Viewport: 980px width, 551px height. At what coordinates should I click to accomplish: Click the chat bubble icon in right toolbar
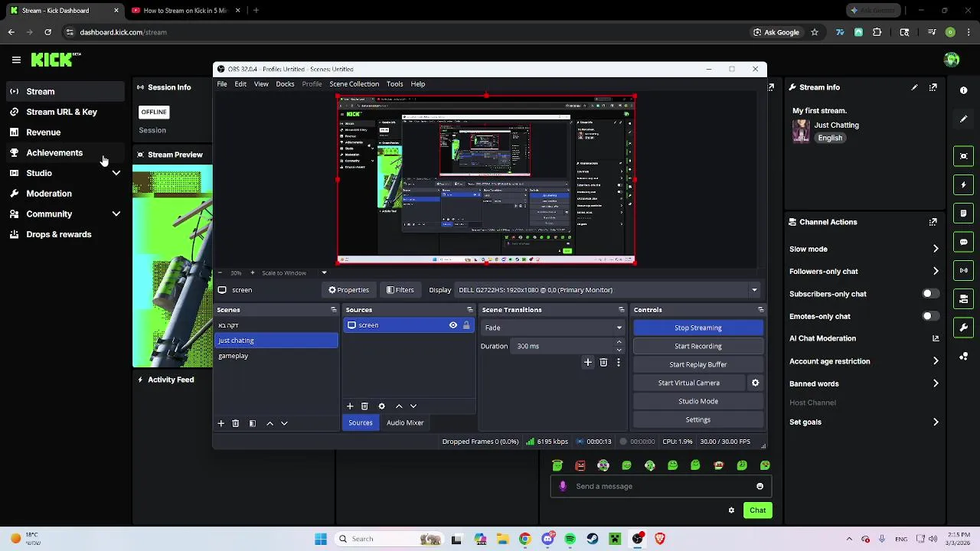[964, 242]
